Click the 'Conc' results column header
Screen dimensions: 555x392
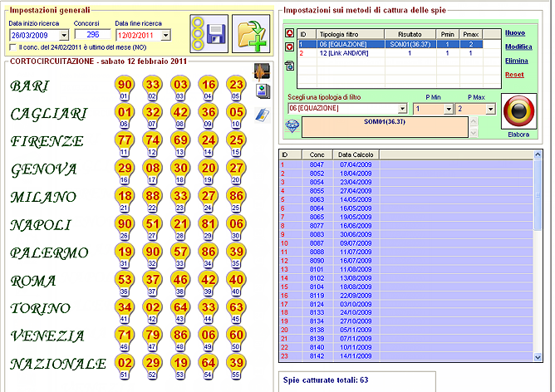click(x=317, y=154)
